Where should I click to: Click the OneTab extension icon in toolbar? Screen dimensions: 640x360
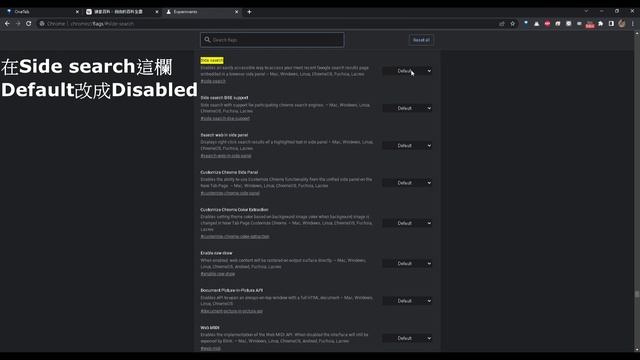[526, 24]
